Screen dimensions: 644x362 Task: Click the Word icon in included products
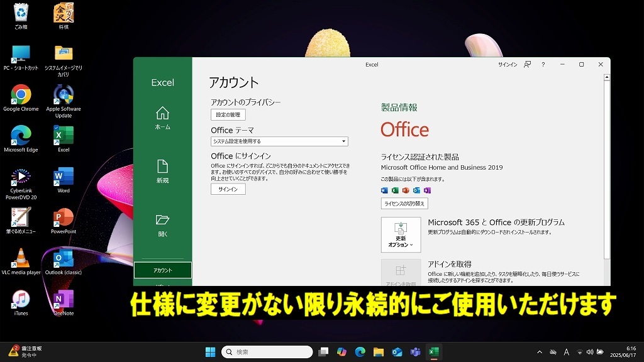pyautogui.click(x=384, y=190)
